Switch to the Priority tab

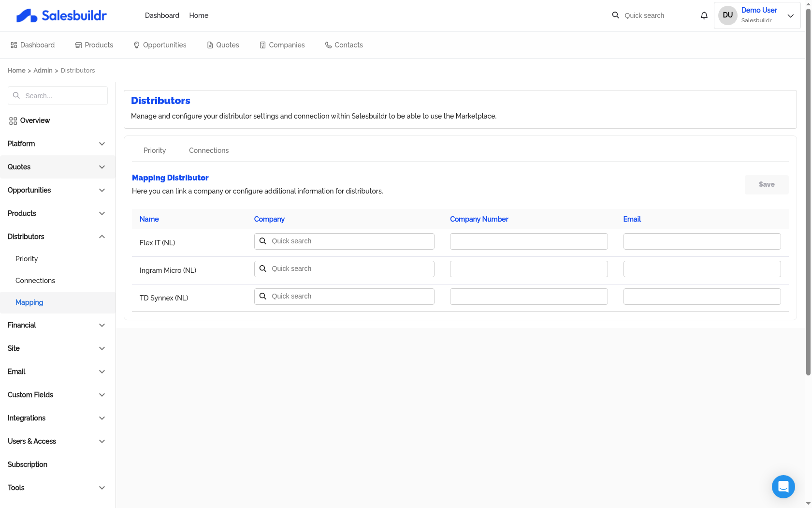tap(155, 150)
